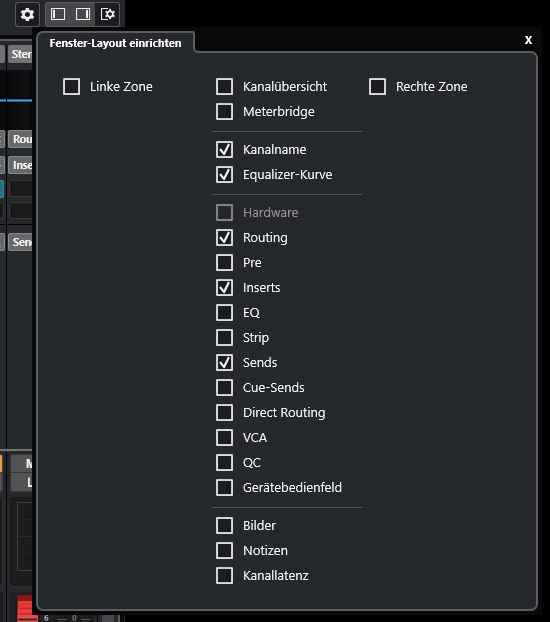Check the Kanalübersicht option

pos(225,86)
